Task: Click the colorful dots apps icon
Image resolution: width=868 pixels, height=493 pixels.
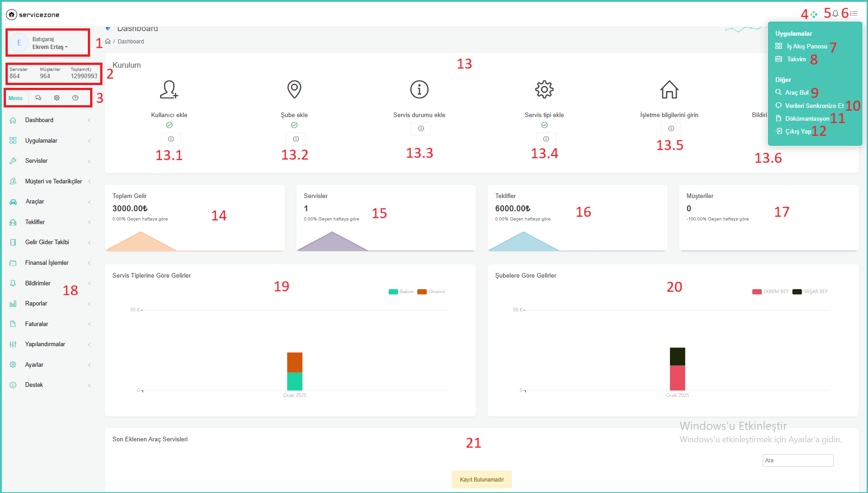Action: 814,14
